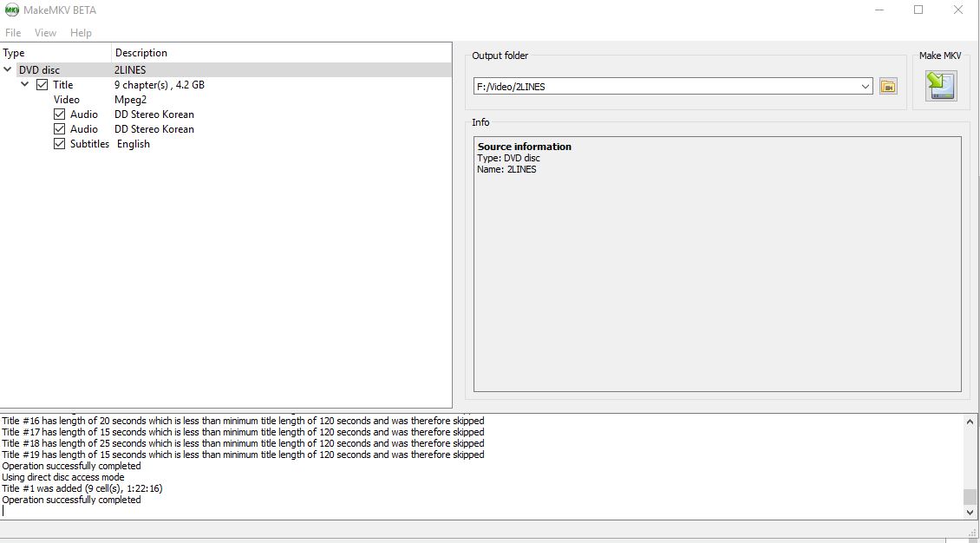
Task: Click the log scrollbar thumb
Action: coord(970,497)
